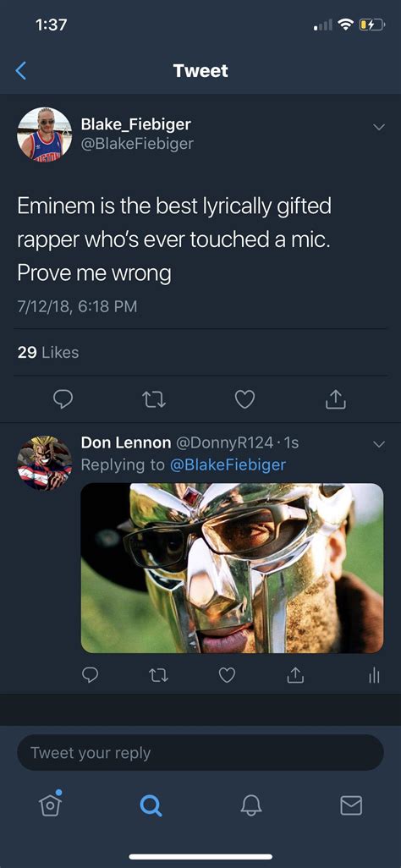Open the metal mask image
401x868 pixels.
[x=232, y=568]
